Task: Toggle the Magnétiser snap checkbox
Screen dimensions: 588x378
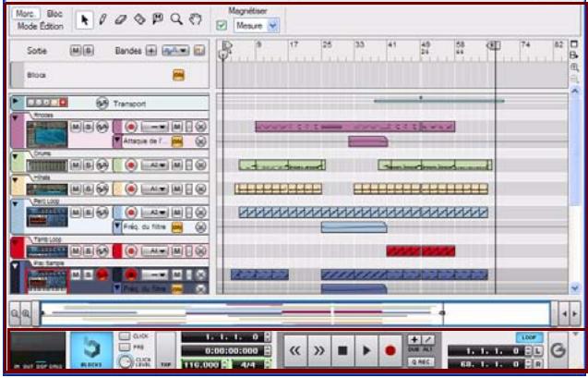Action: pos(222,26)
